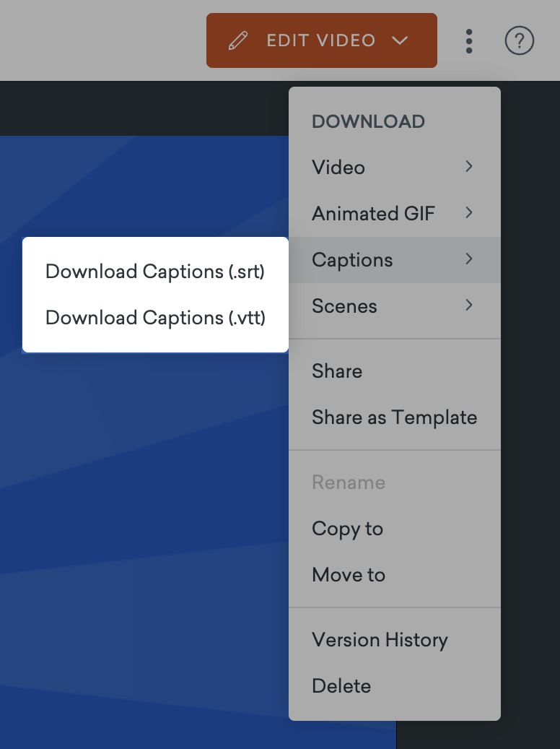Image resolution: width=560 pixels, height=749 pixels.
Task: Open the Animated GIF download submenu
Action: [394, 214]
